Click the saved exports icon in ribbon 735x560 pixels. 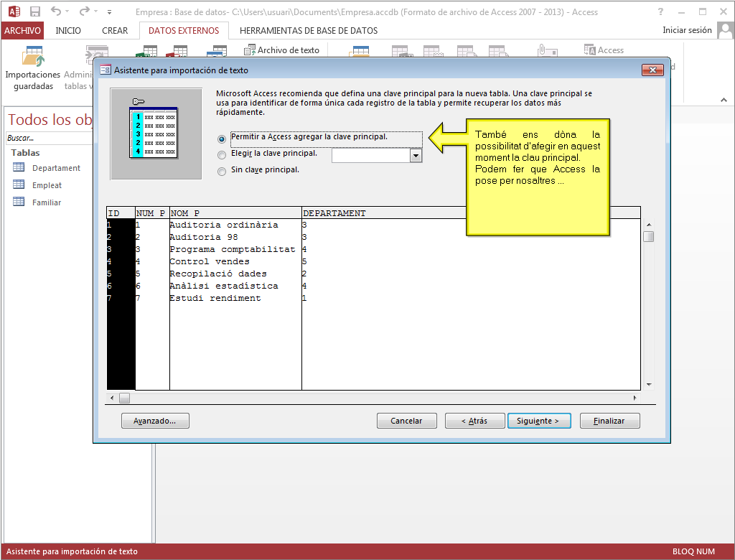(359, 51)
